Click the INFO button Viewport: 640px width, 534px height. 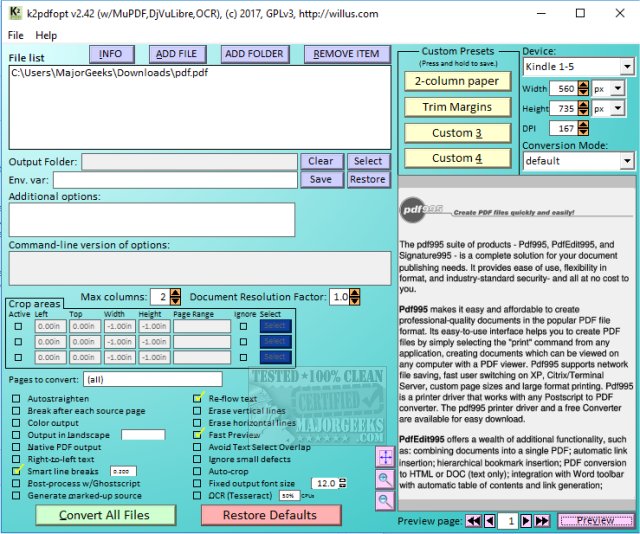coord(111,54)
